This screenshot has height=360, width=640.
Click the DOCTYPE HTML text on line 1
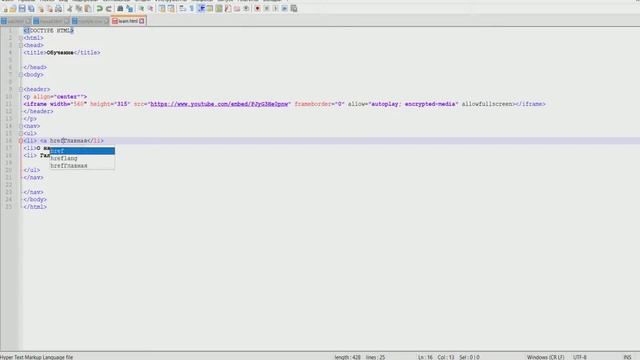(x=51, y=31)
